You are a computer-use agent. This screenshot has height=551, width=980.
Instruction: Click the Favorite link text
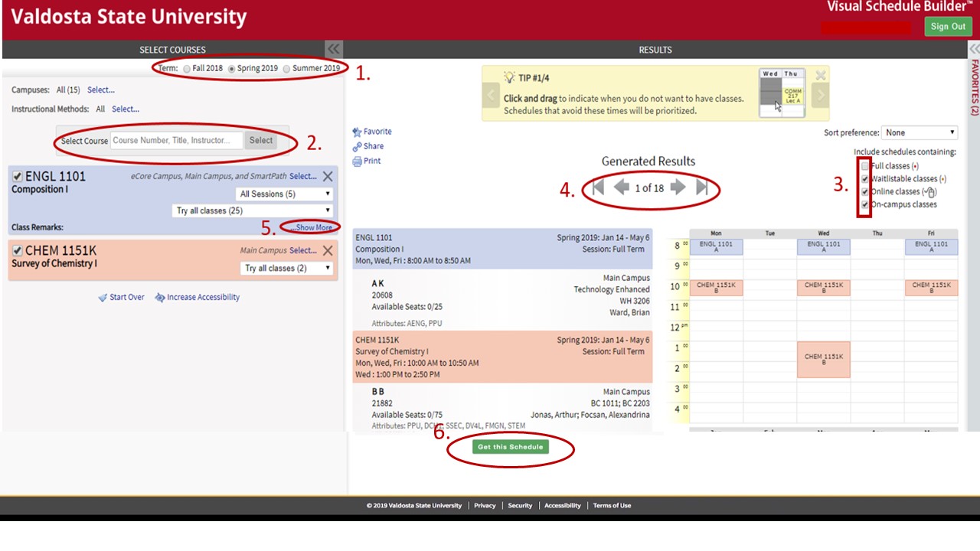377,132
